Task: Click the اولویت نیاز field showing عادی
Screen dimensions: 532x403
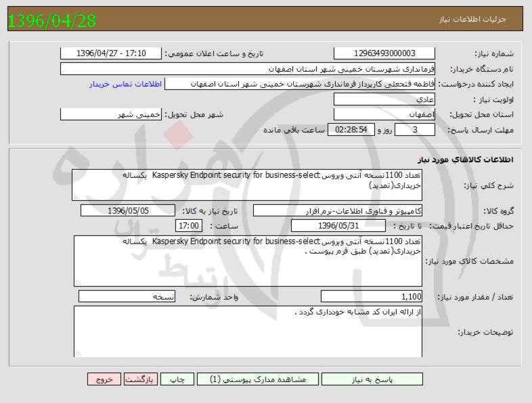Action: point(384,99)
